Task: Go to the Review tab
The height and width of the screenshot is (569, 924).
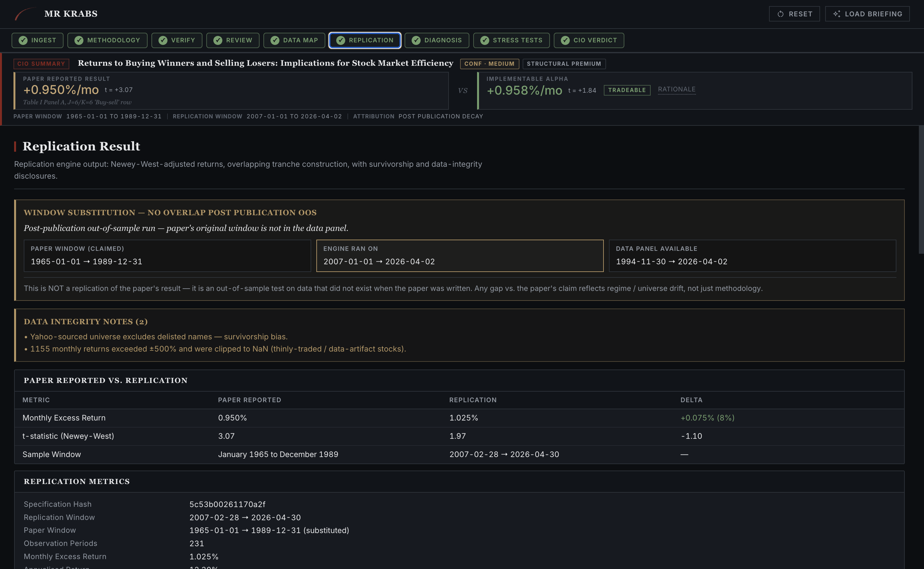Action: point(233,40)
